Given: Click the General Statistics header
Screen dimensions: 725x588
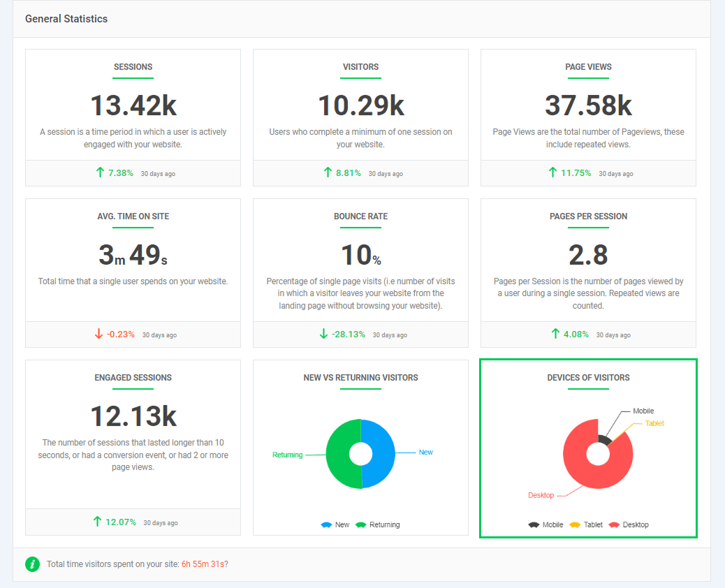Looking at the screenshot, I should (66, 19).
